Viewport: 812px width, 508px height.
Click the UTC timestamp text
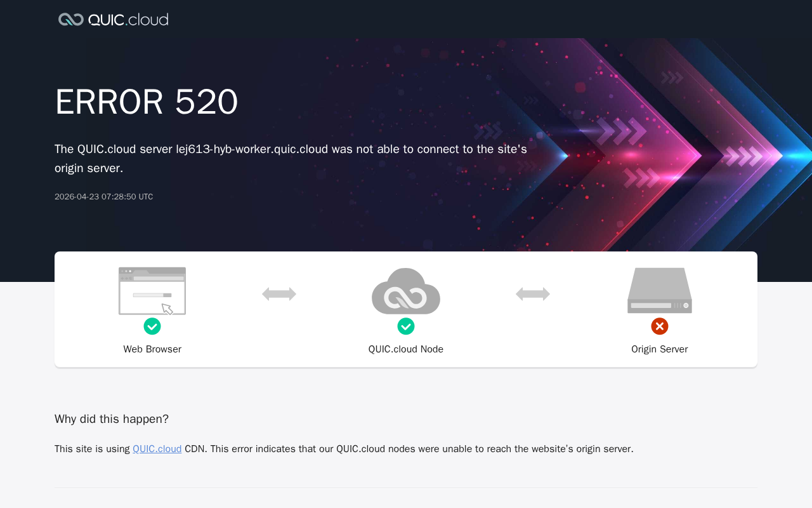coord(104,197)
